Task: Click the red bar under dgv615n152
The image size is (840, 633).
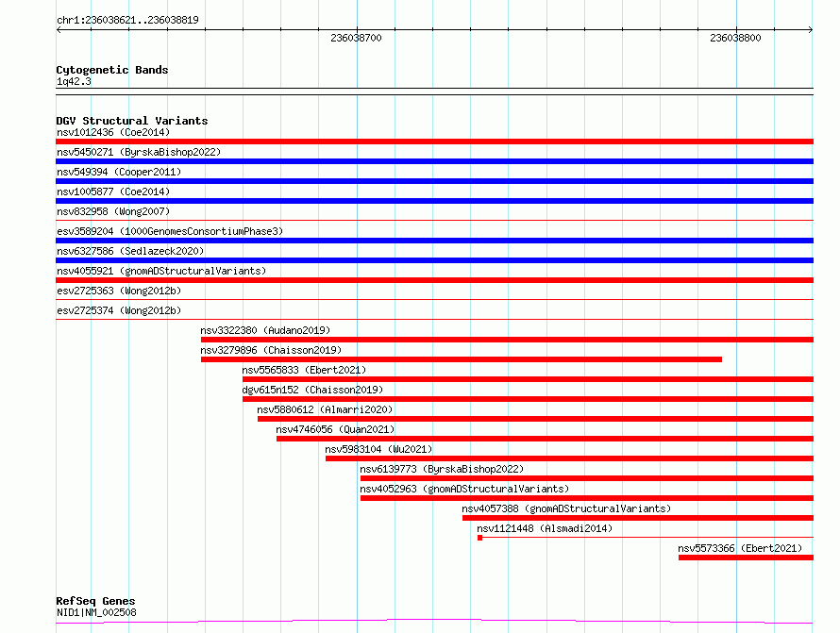Action: [x=528, y=399]
